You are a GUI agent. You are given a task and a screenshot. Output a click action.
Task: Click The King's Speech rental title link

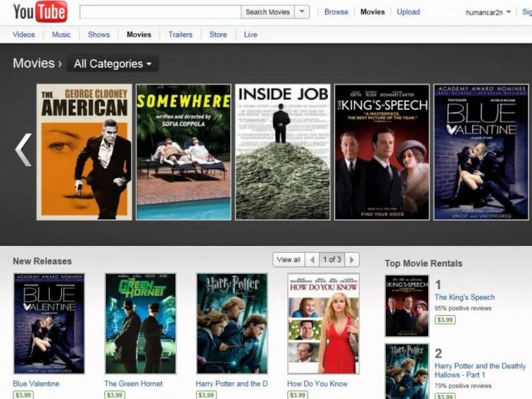[465, 297]
